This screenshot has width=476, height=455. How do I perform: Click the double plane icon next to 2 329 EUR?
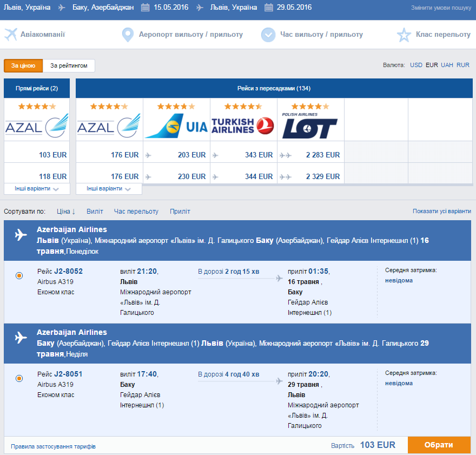[286, 177]
